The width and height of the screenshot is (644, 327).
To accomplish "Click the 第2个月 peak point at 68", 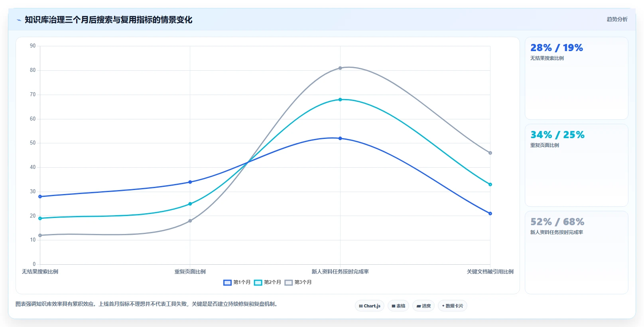I will (340, 99).
